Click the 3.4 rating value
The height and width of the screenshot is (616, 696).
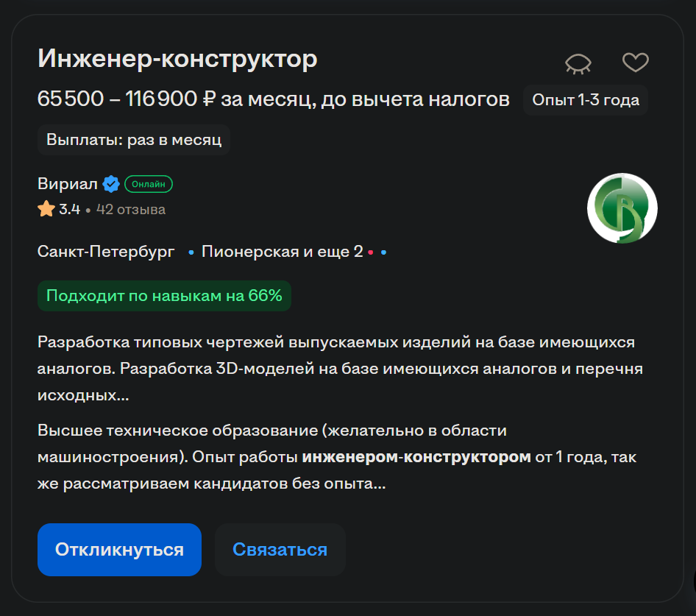[69, 210]
